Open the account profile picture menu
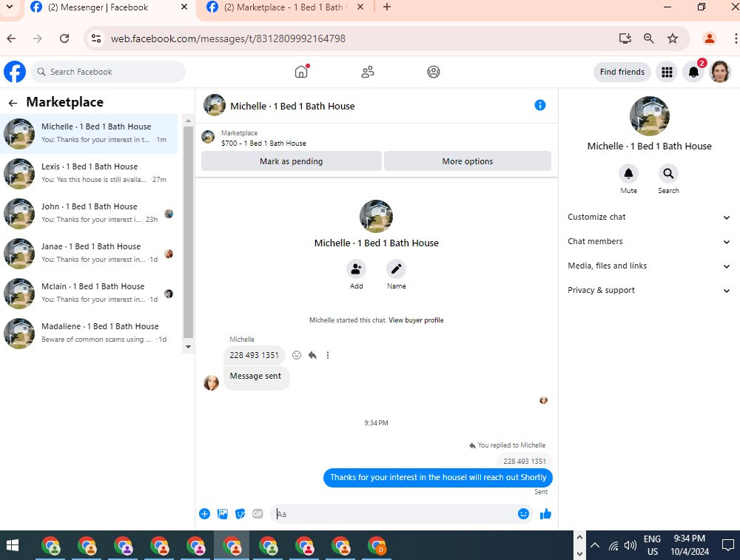Image resolution: width=740 pixels, height=560 pixels. [x=720, y=72]
